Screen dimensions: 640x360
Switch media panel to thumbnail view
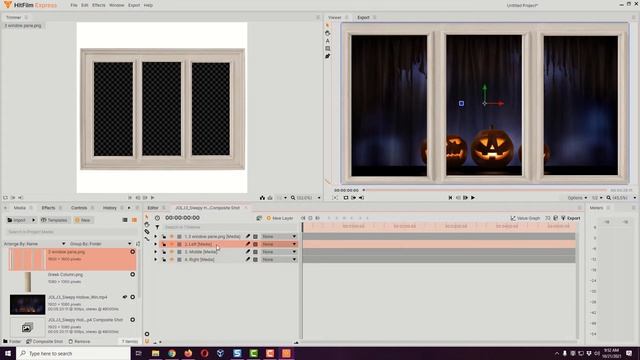click(x=134, y=220)
